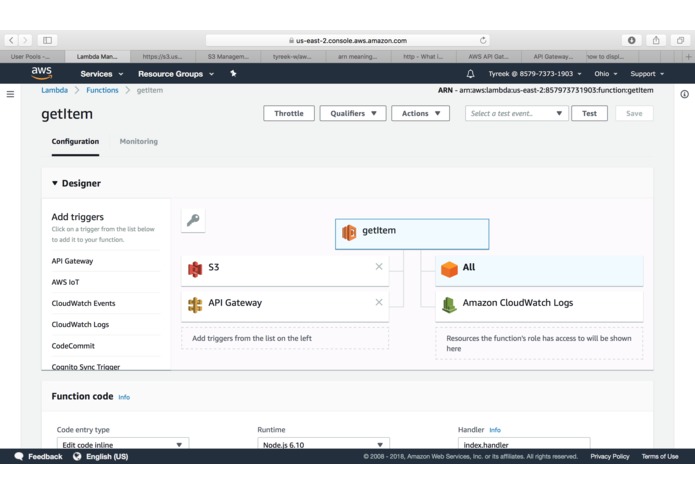Reload the page with refresh icon

(483, 40)
